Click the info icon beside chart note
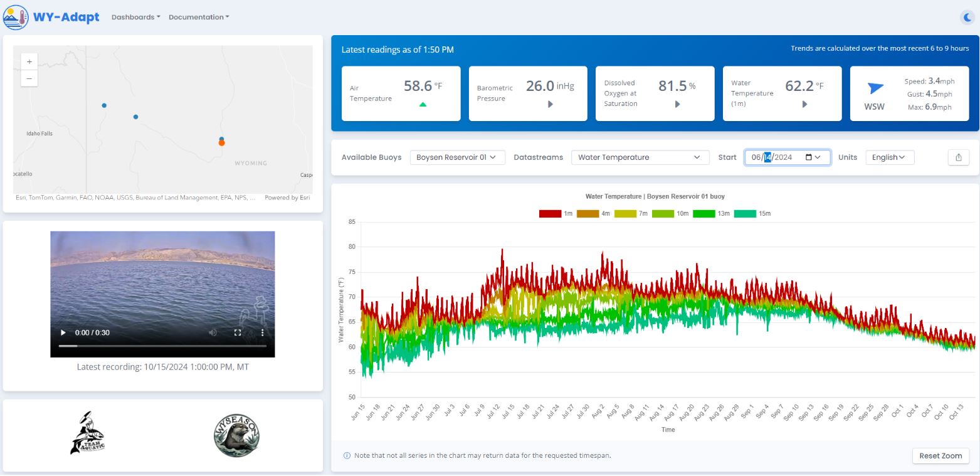 coord(347,456)
